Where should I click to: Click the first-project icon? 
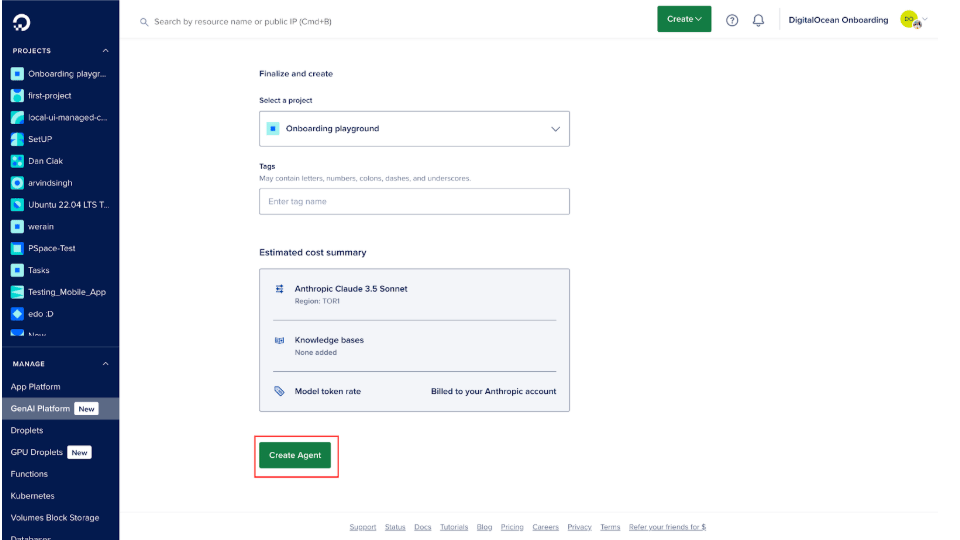click(17, 96)
